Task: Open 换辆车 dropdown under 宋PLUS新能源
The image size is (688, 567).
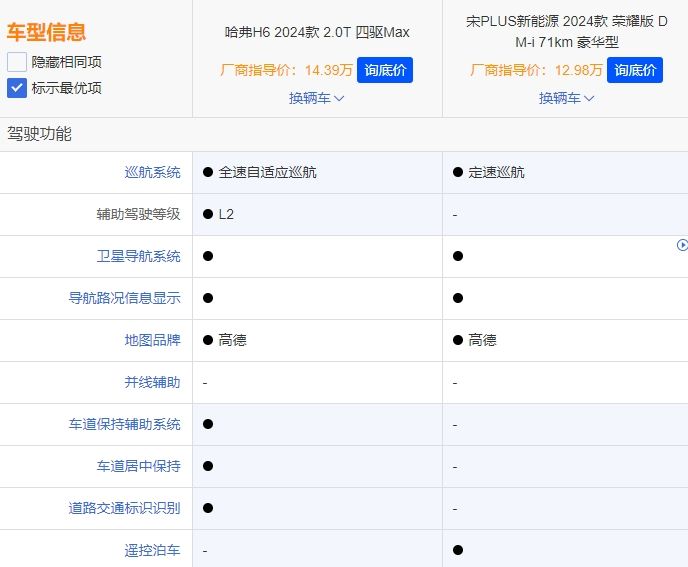Action: (566, 98)
